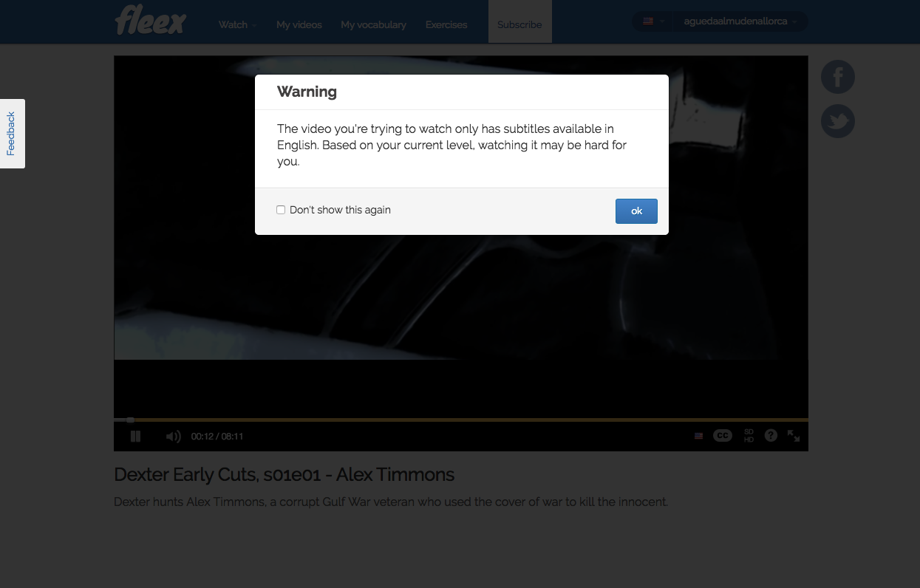This screenshot has width=920, height=588.
Task: Go to the fleex home logo
Action: tap(151, 21)
